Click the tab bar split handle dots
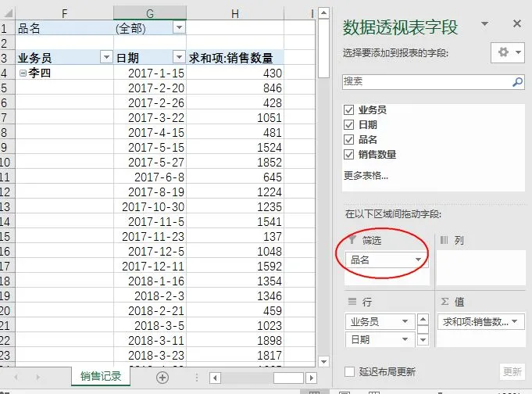The height and width of the screenshot is (394, 532). pyautogui.click(x=196, y=378)
